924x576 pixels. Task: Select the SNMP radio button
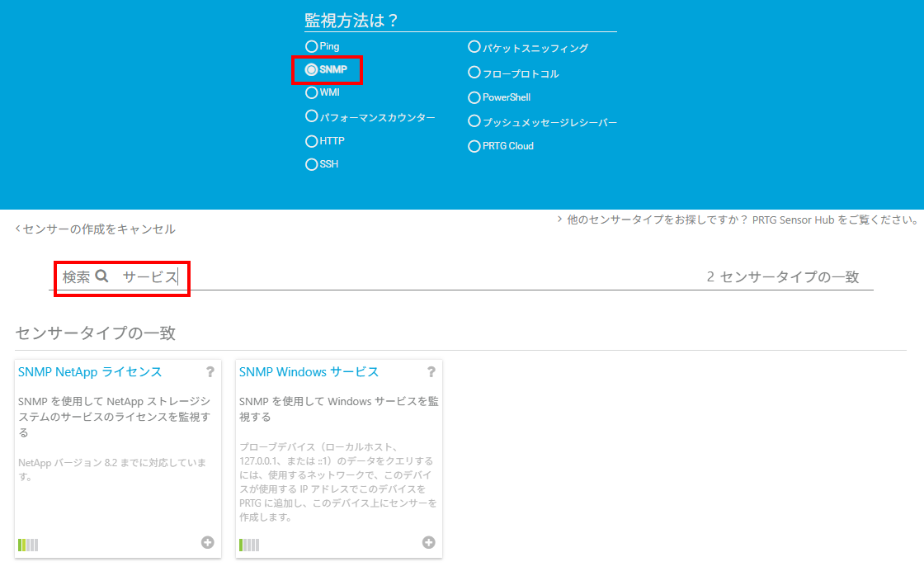[311, 69]
